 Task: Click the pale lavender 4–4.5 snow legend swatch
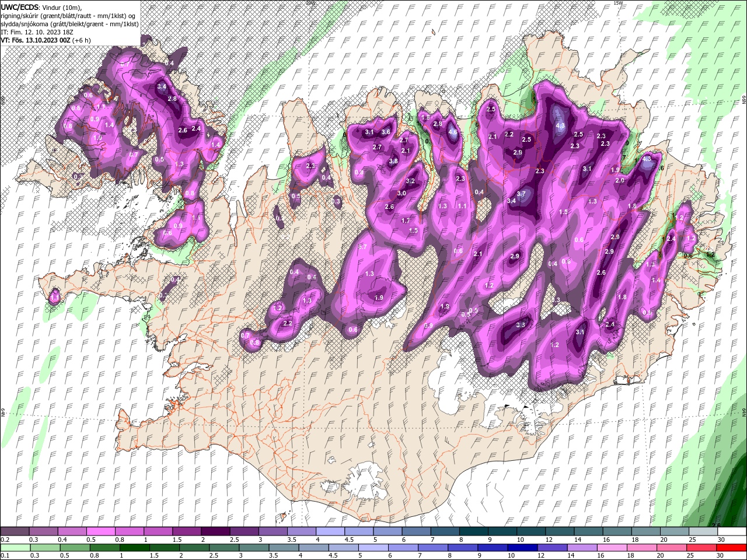pyautogui.click(x=330, y=531)
